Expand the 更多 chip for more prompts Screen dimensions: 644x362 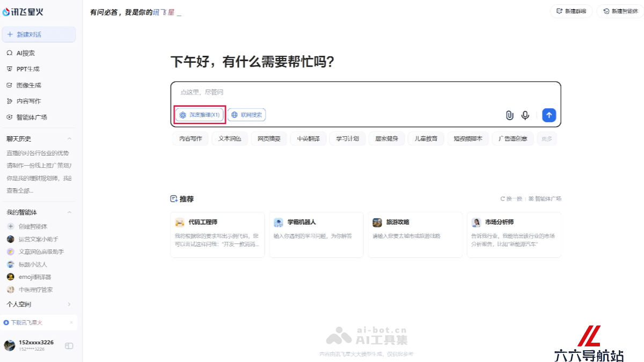pyautogui.click(x=546, y=138)
